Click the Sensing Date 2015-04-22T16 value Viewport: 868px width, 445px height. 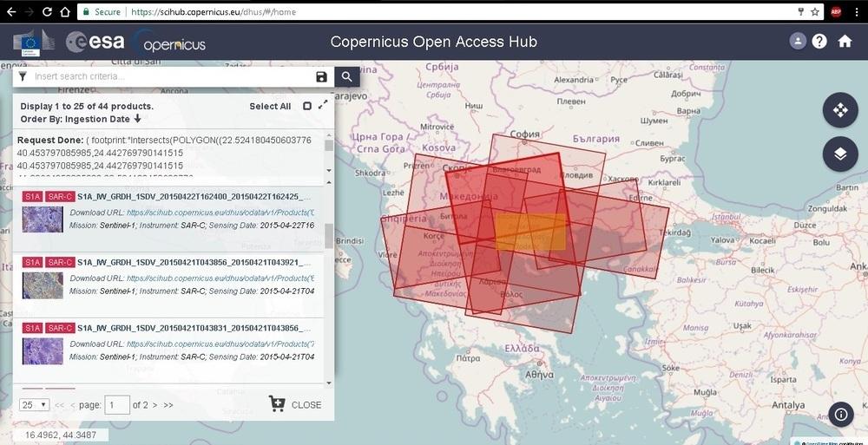click(x=286, y=226)
